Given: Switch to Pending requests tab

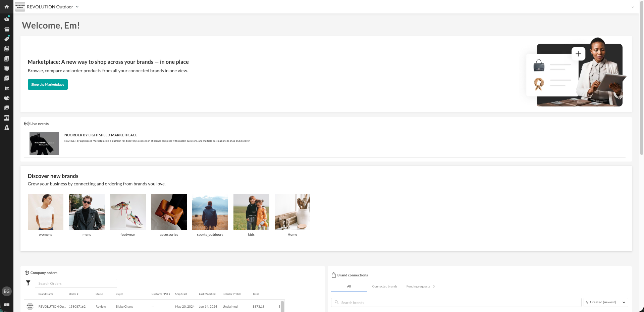Looking at the screenshot, I should click(420, 286).
